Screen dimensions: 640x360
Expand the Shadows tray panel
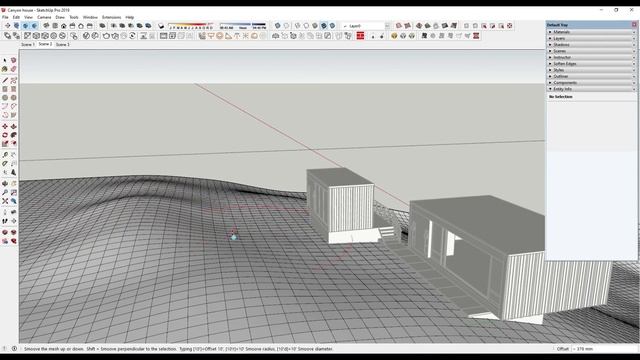point(591,44)
